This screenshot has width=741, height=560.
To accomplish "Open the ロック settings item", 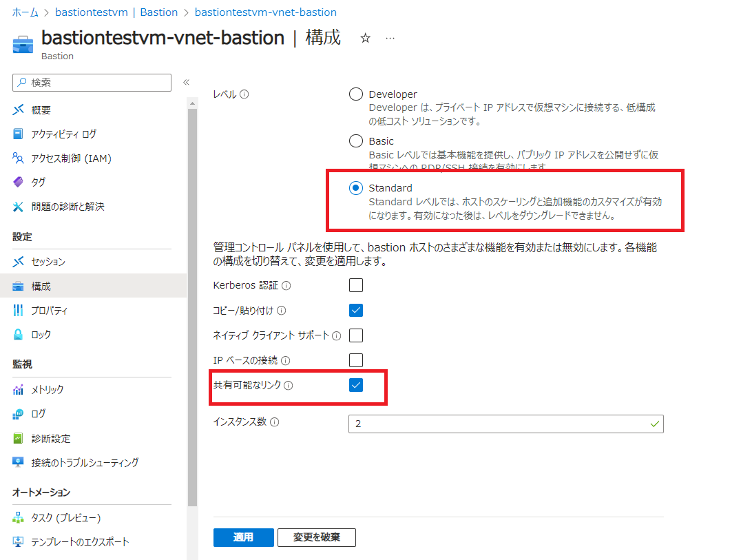I will point(41,335).
